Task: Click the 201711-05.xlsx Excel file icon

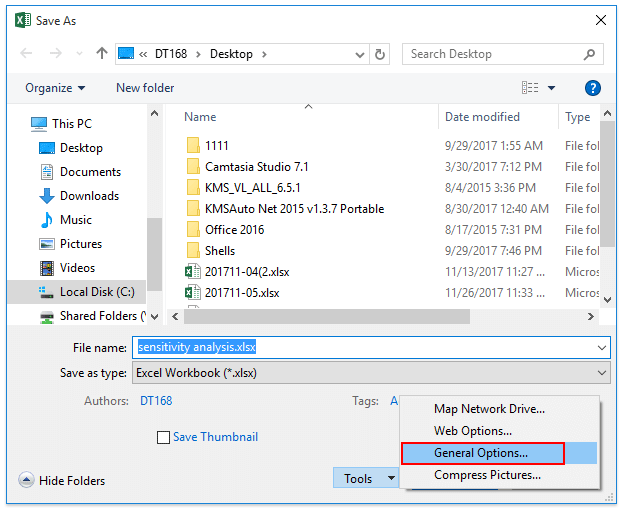Action: [193, 293]
